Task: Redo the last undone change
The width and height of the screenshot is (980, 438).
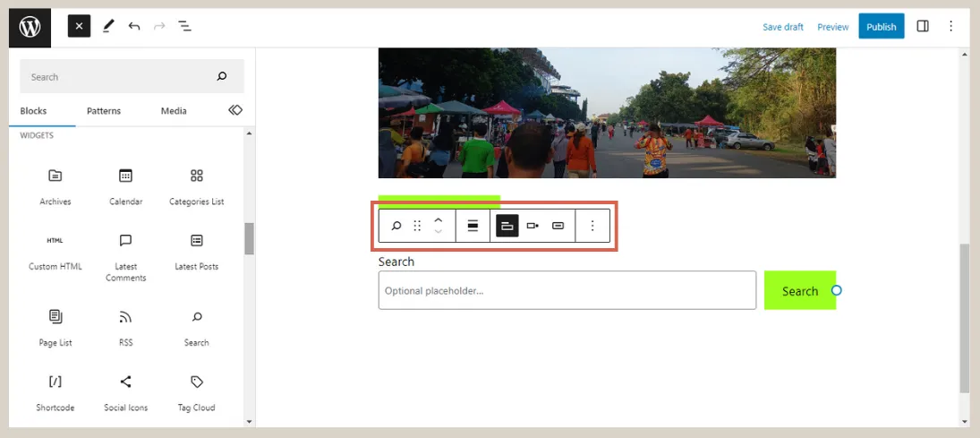Action: pos(159,26)
